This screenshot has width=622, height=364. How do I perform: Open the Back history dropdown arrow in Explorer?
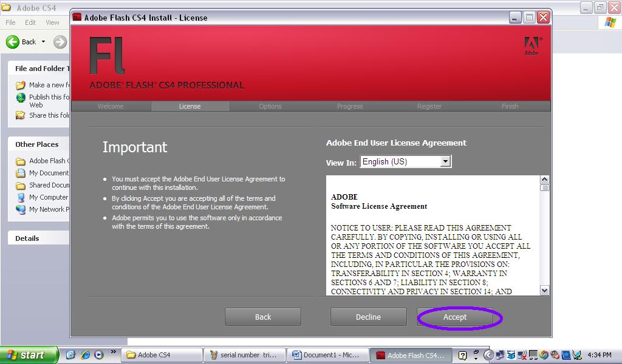tap(43, 42)
